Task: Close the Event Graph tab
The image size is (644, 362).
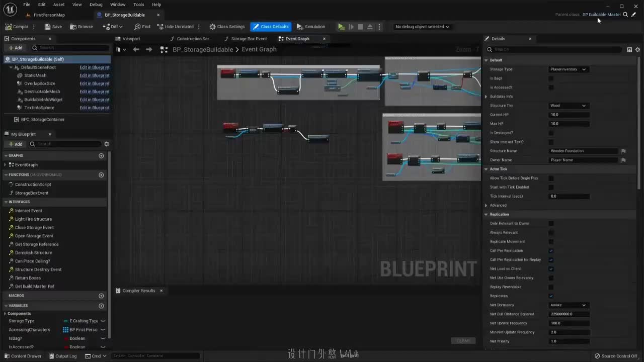Action: [324, 39]
